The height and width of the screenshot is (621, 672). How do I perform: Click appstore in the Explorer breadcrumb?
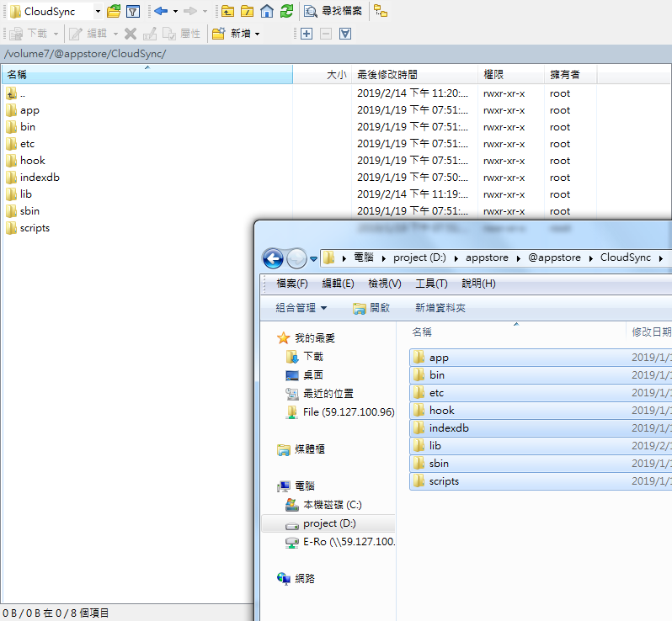click(487, 257)
